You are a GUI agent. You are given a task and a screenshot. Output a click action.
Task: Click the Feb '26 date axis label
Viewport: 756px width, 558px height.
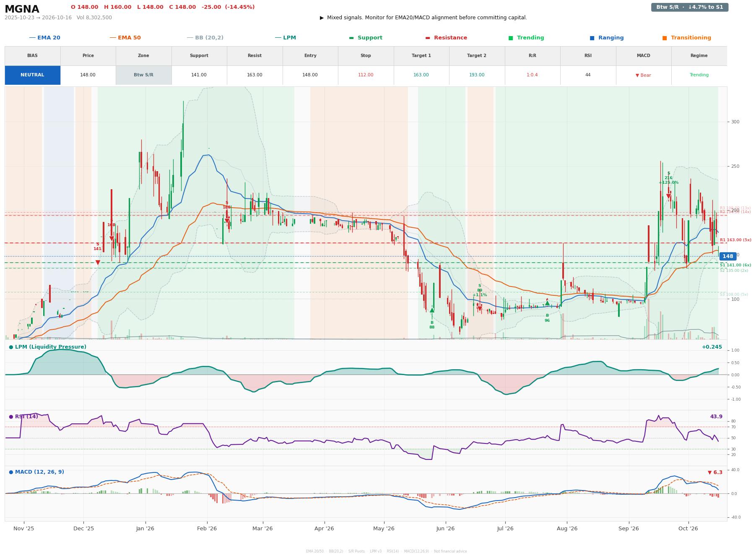[207, 528]
